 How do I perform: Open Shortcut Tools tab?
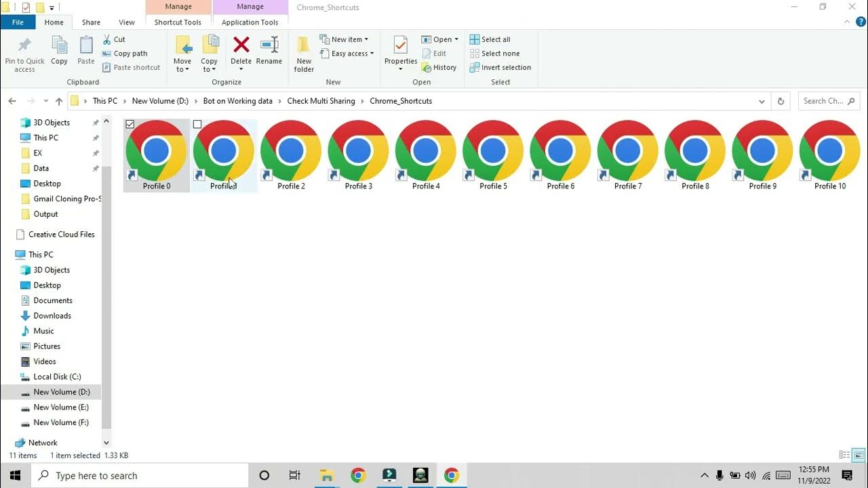tap(178, 22)
